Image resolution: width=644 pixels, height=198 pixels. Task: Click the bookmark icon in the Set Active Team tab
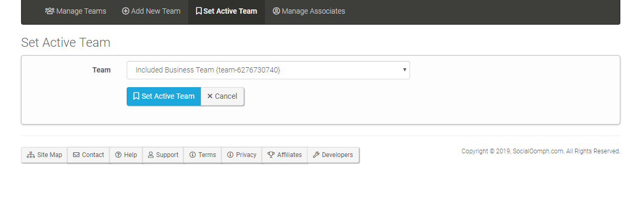198,11
